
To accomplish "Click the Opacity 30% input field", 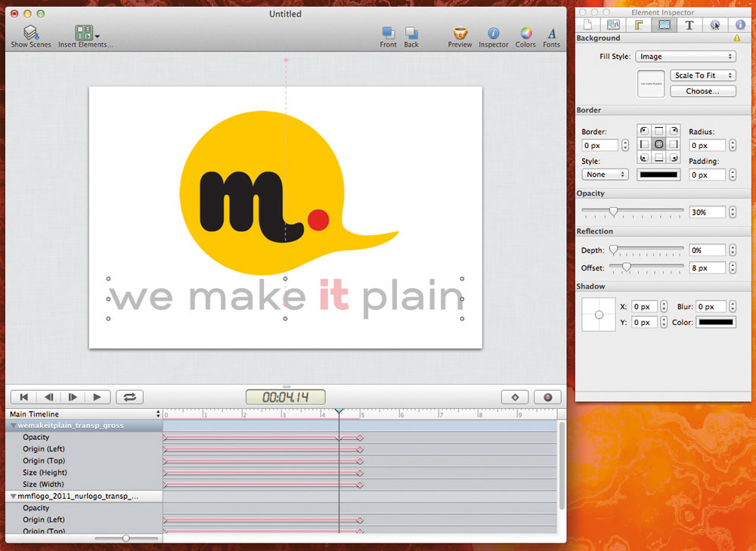I will (x=708, y=212).
